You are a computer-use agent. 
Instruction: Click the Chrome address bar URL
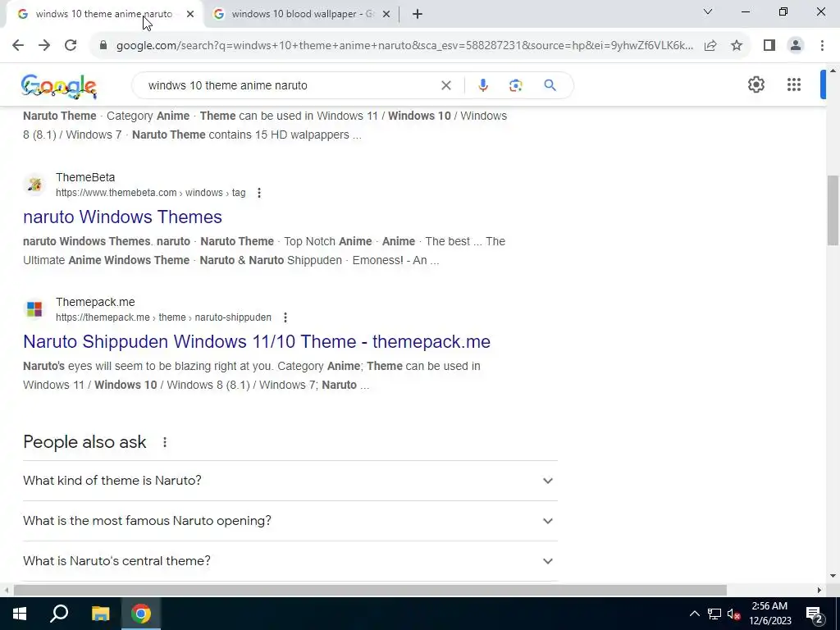(x=404, y=46)
